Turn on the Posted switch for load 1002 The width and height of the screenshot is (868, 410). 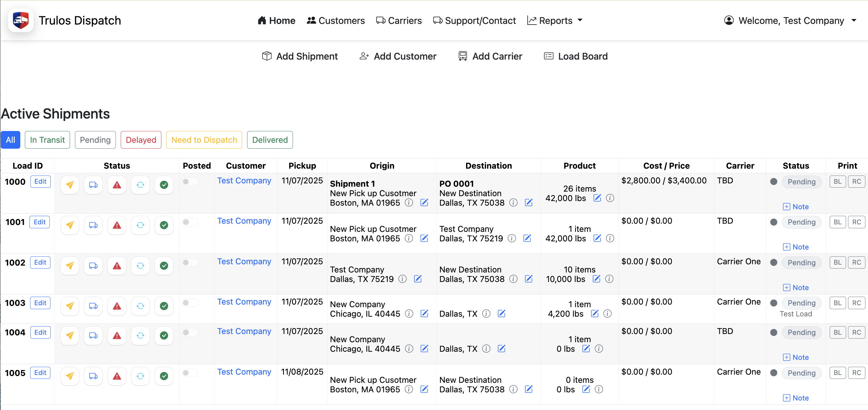pos(190,262)
